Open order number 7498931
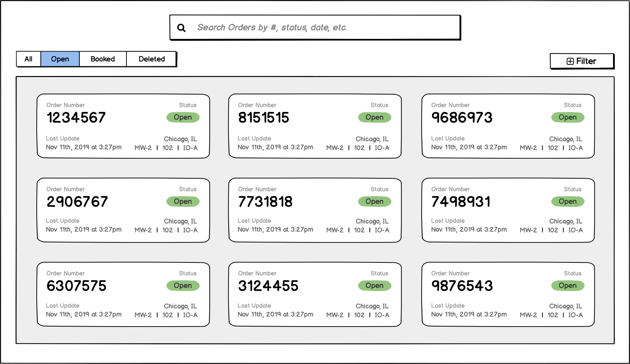630x364 pixels. click(x=461, y=202)
